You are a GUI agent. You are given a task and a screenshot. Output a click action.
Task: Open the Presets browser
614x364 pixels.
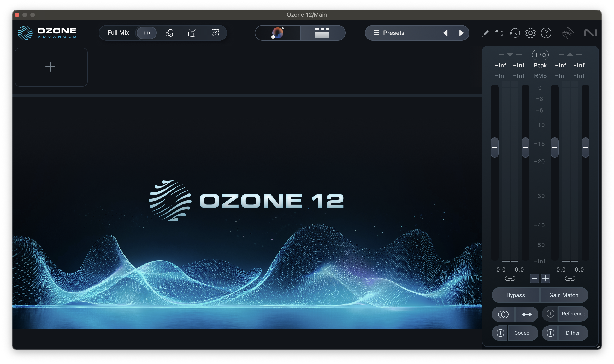point(393,33)
